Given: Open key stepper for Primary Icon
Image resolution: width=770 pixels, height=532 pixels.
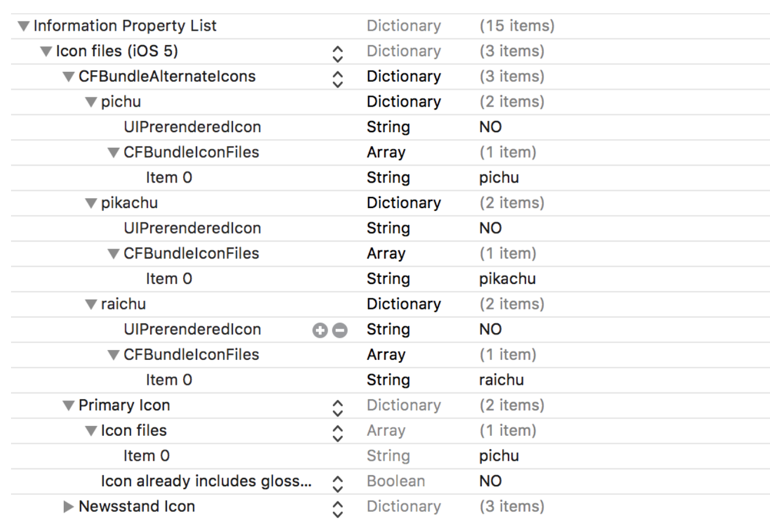Looking at the screenshot, I should click(x=337, y=408).
